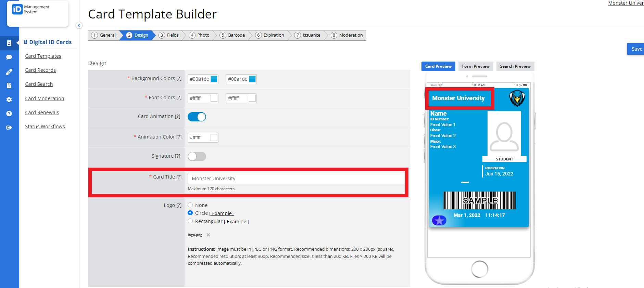Enable the Signature toggle
Screen dimensions: 644x288
[x=197, y=157]
